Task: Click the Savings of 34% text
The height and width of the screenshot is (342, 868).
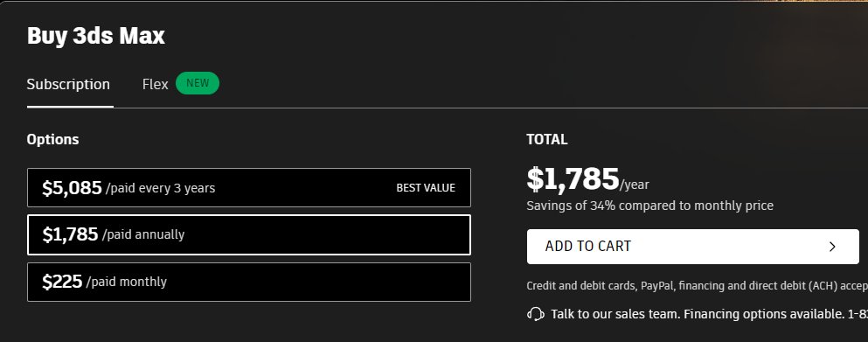Action: [649, 206]
